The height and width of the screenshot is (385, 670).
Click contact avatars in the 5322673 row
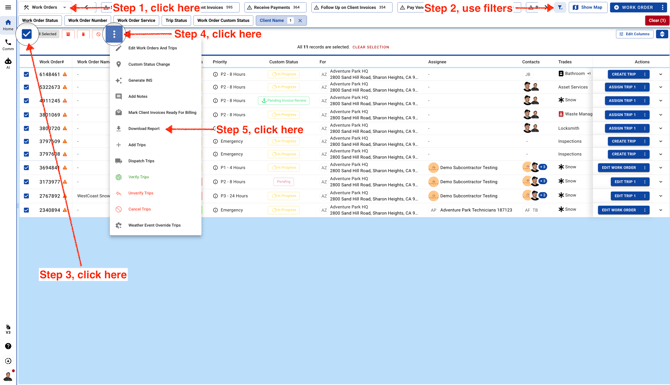coord(531,87)
